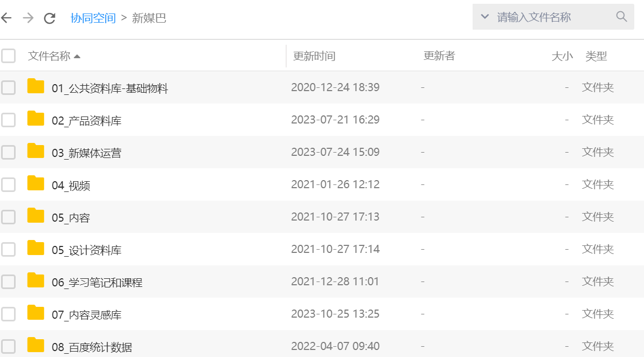Check the box for 02_产品资料库
This screenshot has height=357, width=644.
[x=8, y=120]
